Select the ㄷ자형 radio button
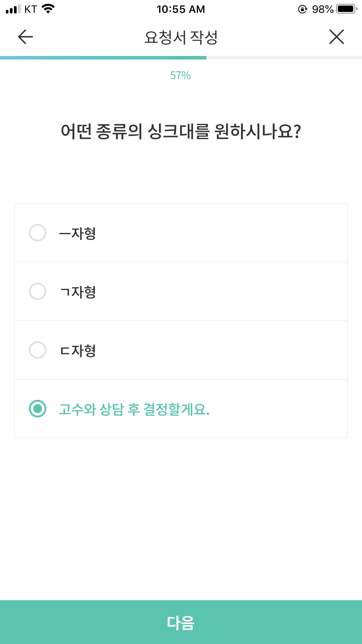 pos(38,350)
